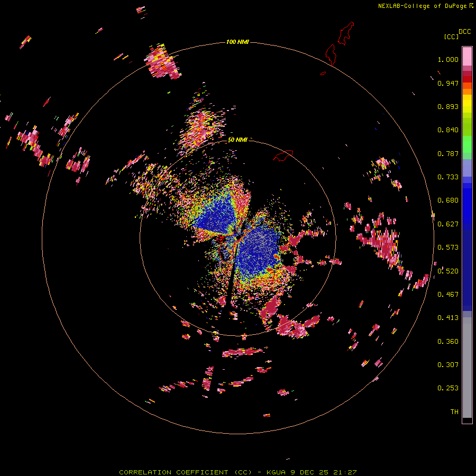Click the Correlation Coefficient KGUA title caption

point(237,472)
